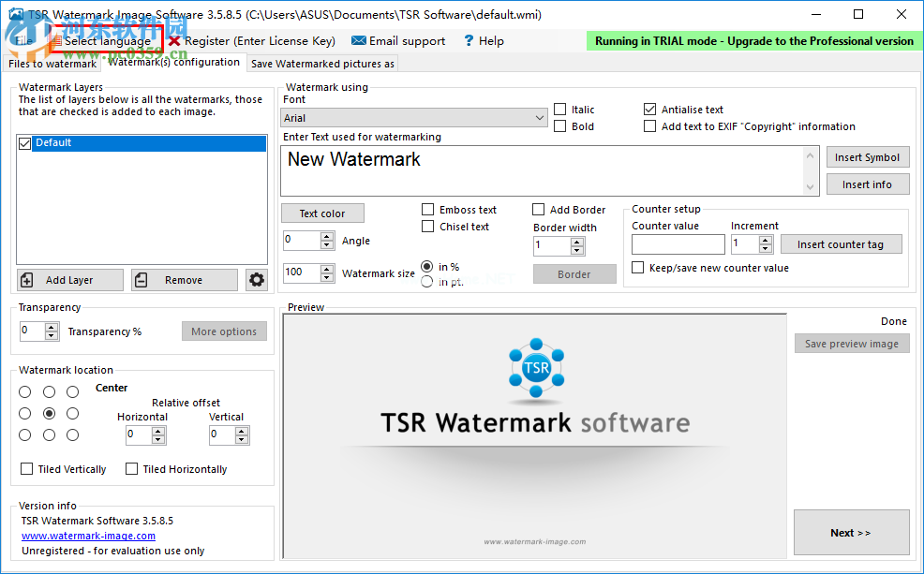Open the Save Watermarked pictures as tab

(321, 63)
